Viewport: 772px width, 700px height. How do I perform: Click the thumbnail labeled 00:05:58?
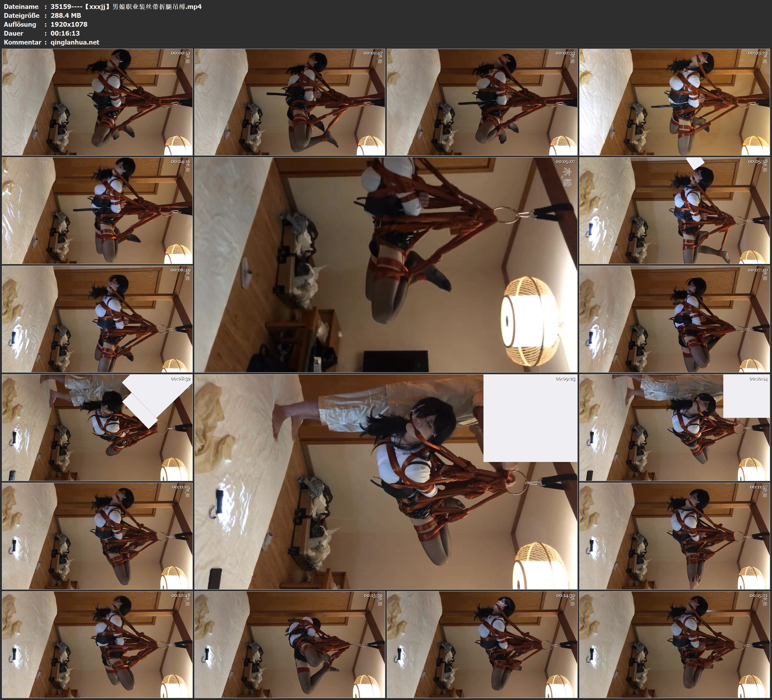(674, 210)
